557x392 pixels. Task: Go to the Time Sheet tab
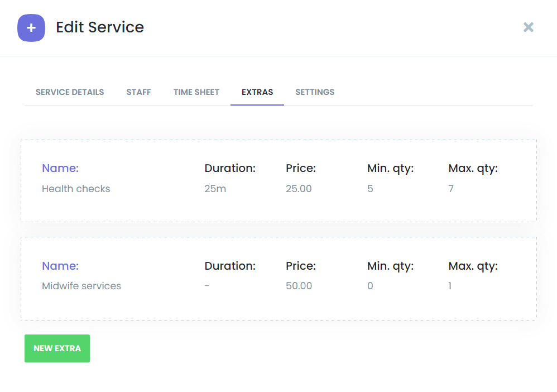[196, 92]
